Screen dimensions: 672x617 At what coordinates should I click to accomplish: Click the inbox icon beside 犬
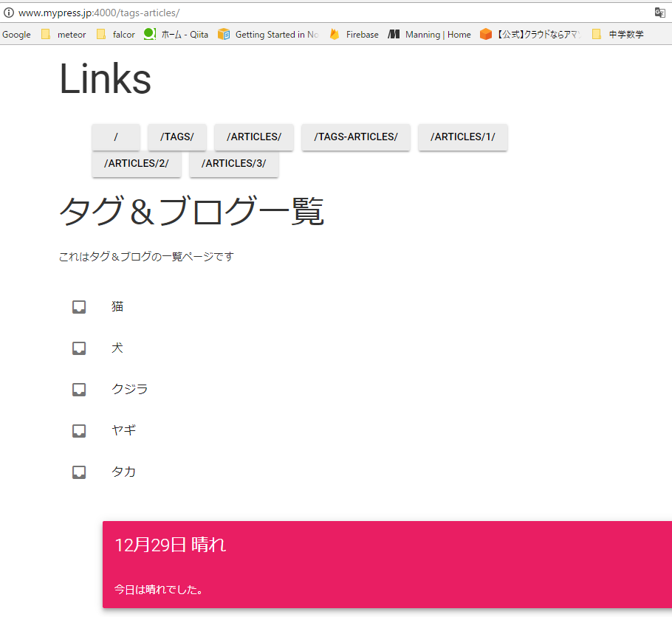point(79,348)
